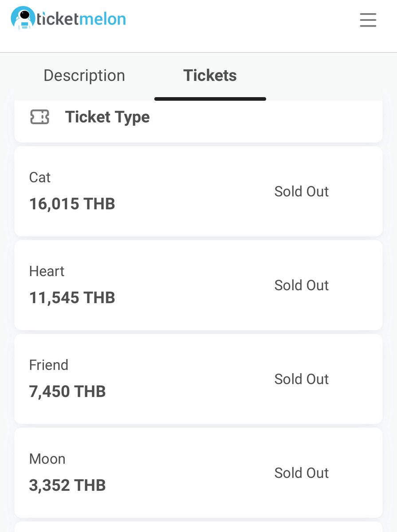Viewport: 397px width, 532px height.
Task: Select the Friend ticket name
Action: click(x=49, y=365)
